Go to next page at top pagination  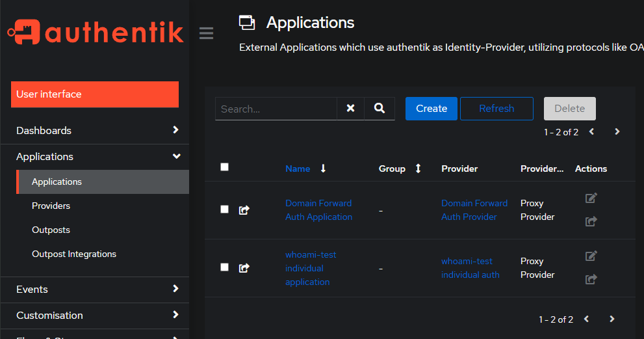coord(617,131)
